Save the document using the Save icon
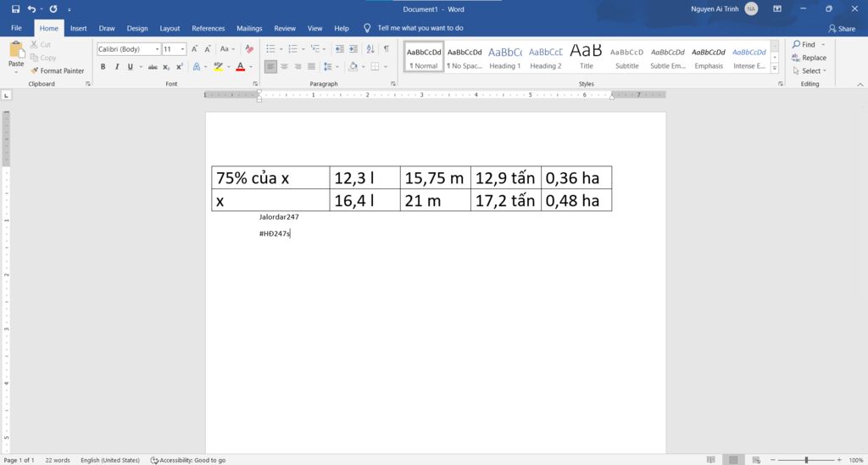The image size is (868, 465). (x=15, y=9)
